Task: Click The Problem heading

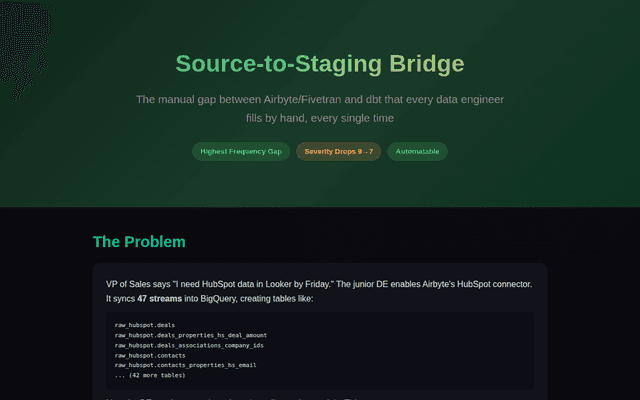Action: pyautogui.click(x=139, y=242)
